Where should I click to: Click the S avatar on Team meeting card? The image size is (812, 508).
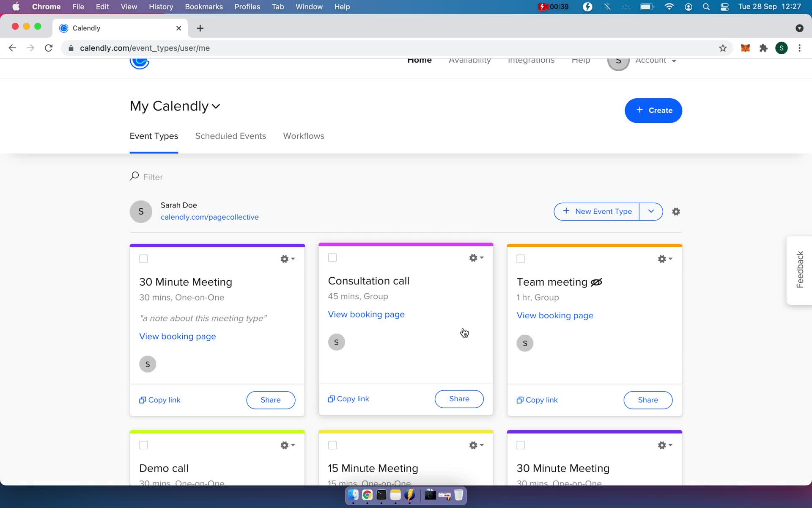[525, 343]
